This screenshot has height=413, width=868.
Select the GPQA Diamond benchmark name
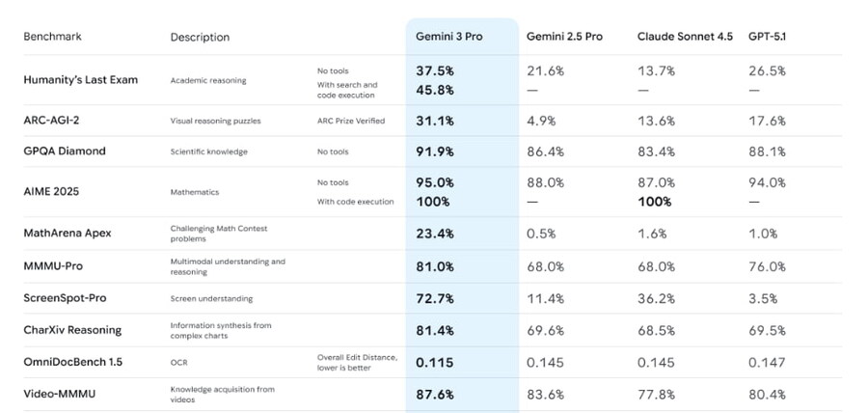click(65, 151)
